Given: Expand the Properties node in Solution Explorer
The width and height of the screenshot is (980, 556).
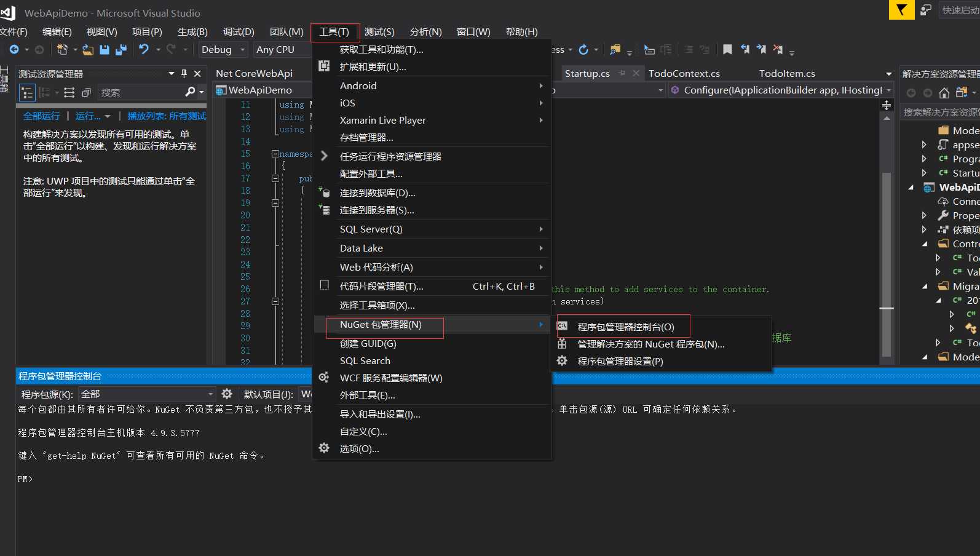Looking at the screenshot, I should click(924, 215).
